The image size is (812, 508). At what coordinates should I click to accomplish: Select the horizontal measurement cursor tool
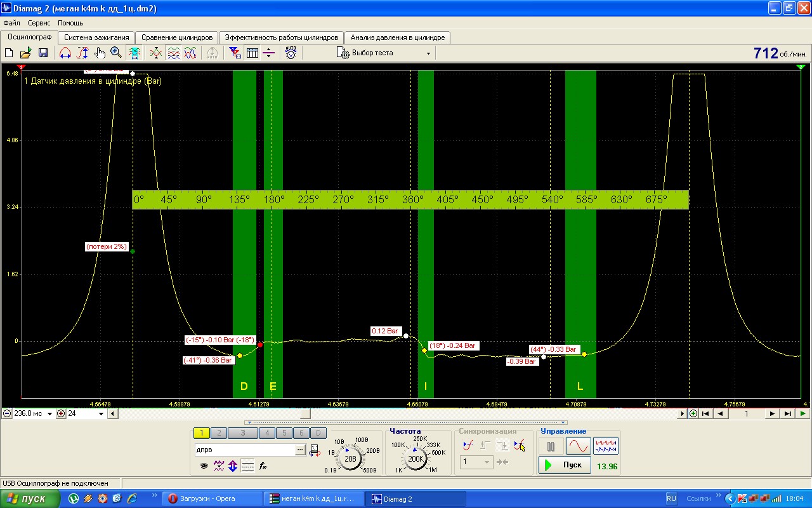pos(65,53)
